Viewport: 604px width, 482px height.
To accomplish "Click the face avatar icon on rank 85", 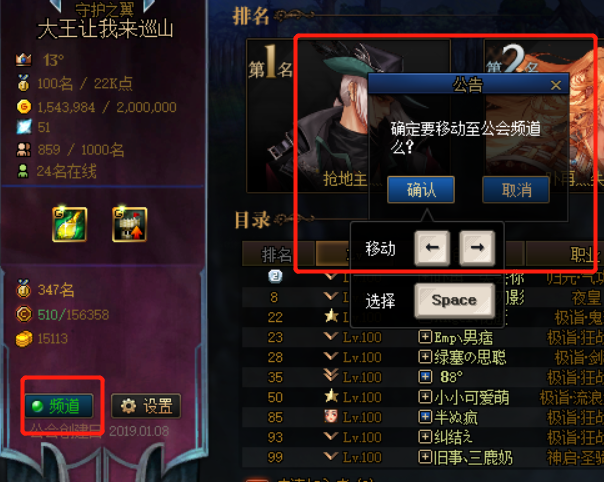I will click(331, 417).
